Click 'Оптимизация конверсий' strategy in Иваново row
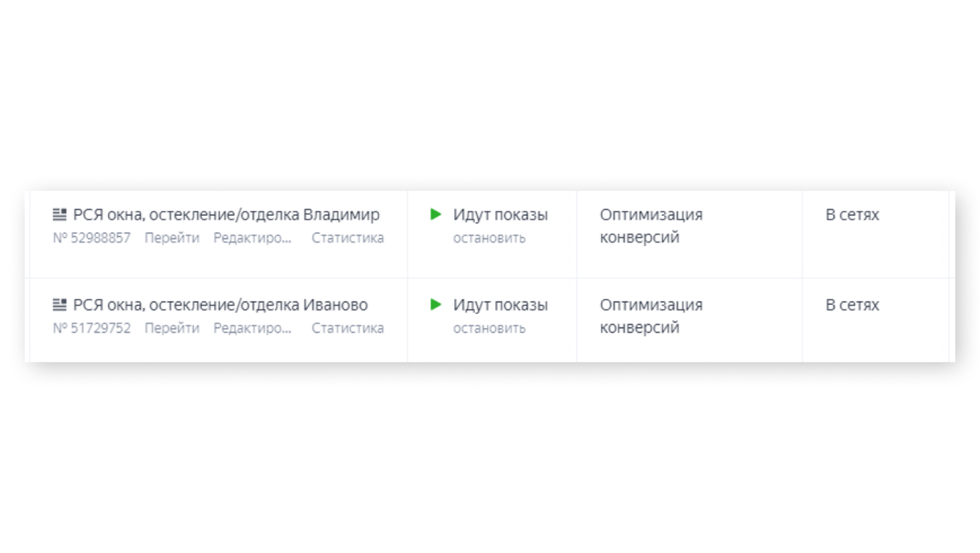The width and height of the screenshot is (980, 553). [x=651, y=316]
